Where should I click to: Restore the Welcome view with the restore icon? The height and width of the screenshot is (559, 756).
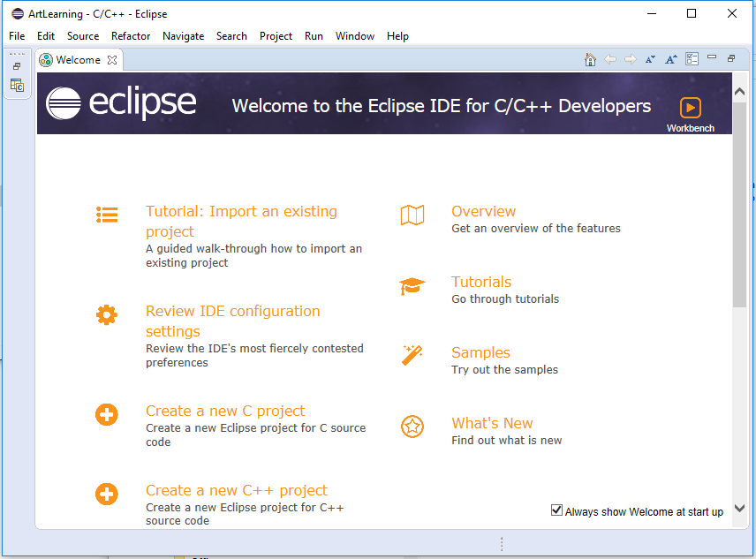[x=731, y=58]
